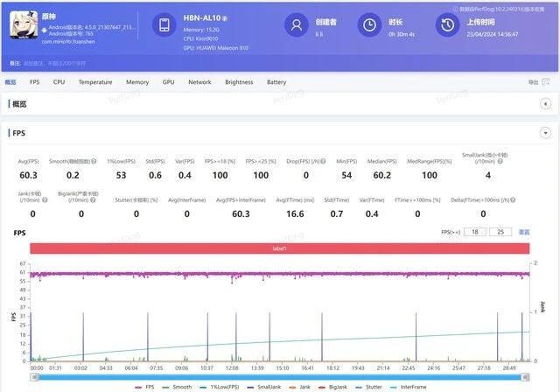Click the FPS threshold field showing 18
The image size is (560, 392).
(474, 232)
